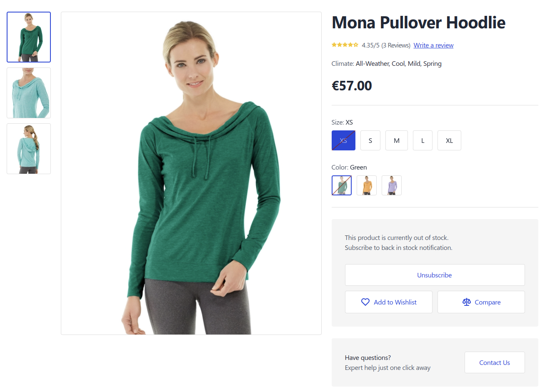
Task: Click the main green hoodie product image
Action: coord(191,173)
